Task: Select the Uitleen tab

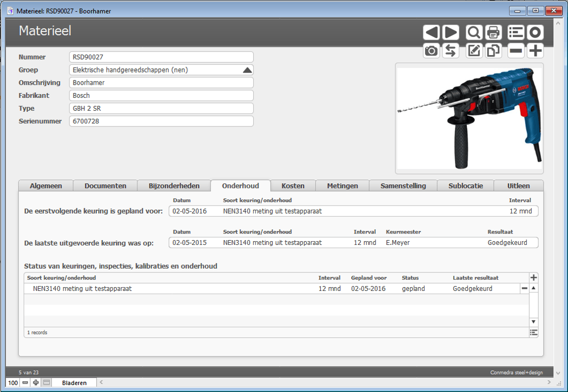Action: coord(518,185)
